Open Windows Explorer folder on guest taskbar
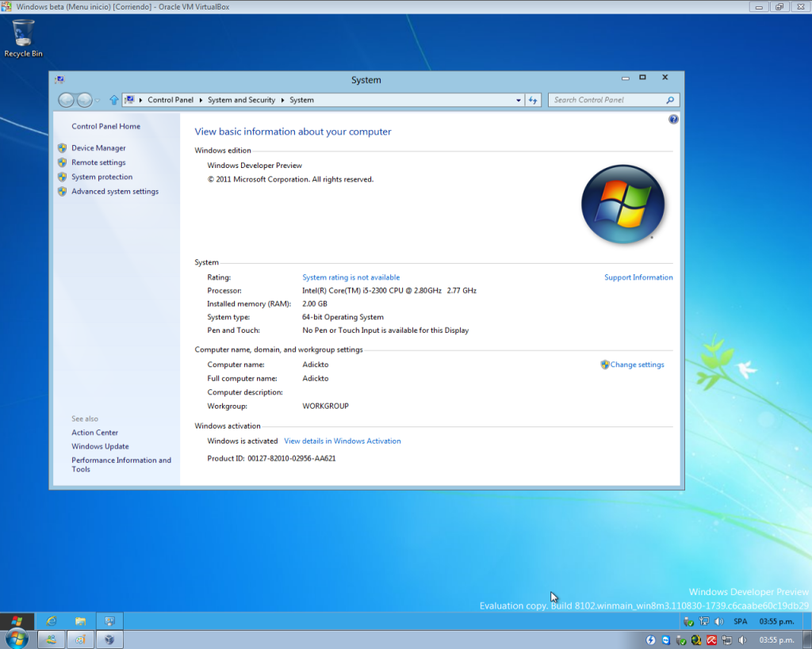 (80, 621)
